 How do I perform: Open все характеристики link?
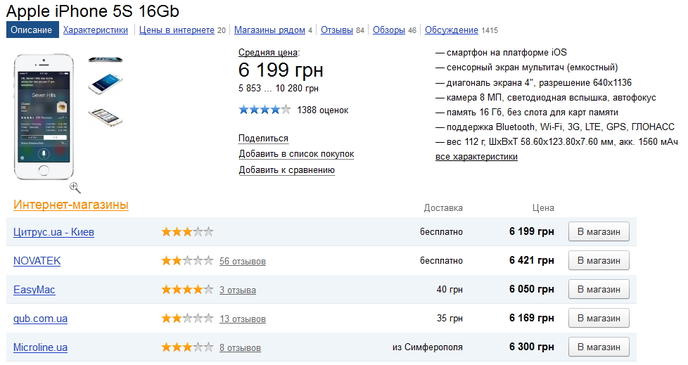[x=476, y=157]
